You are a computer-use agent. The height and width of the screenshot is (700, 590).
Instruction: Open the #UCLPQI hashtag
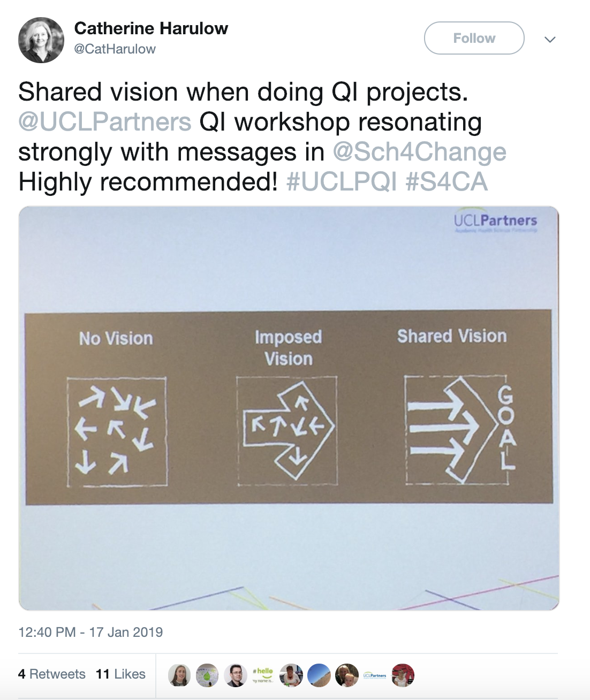(342, 181)
